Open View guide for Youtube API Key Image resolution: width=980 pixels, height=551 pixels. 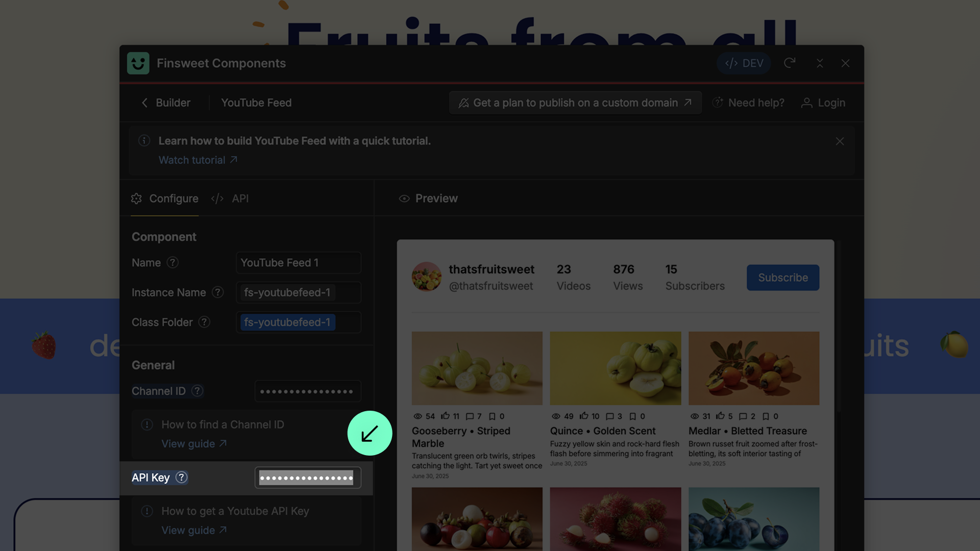tap(194, 531)
